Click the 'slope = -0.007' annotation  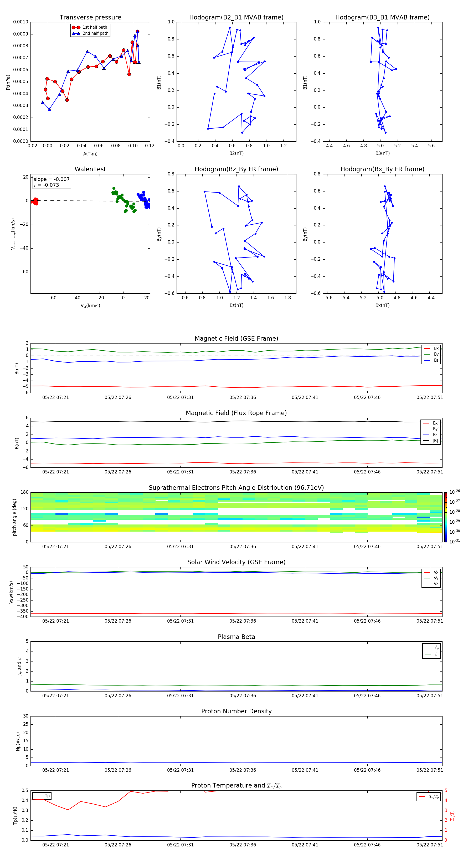pyautogui.click(x=52, y=179)
